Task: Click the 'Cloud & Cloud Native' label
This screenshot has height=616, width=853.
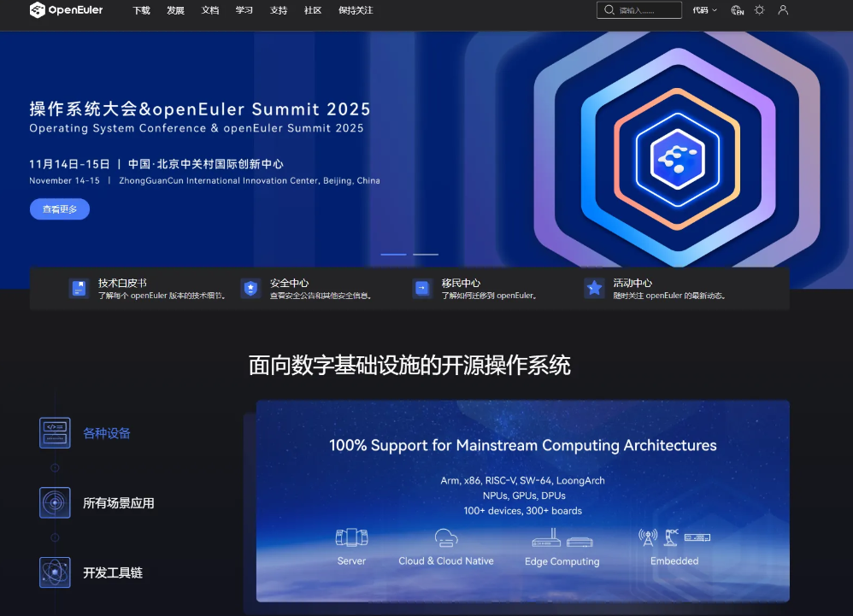Action: (446, 560)
